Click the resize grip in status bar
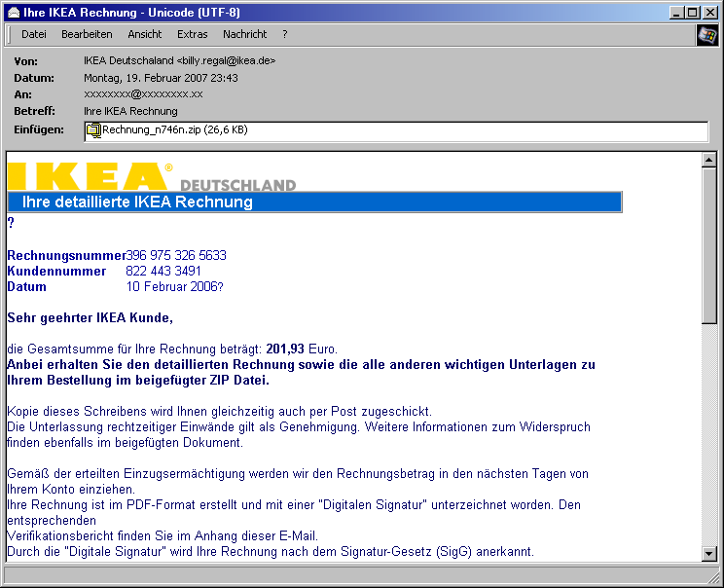Image resolution: width=724 pixels, height=588 pixels. pyautogui.click(x=713, y=577)
